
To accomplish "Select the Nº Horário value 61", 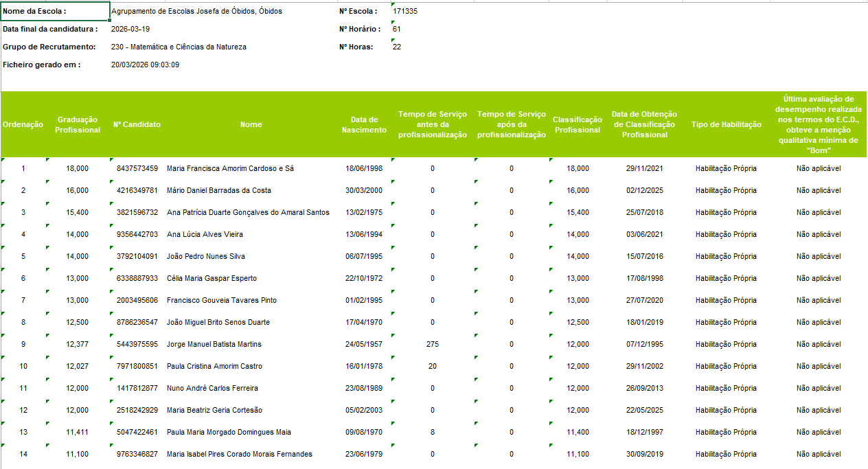I will point(397,30).
